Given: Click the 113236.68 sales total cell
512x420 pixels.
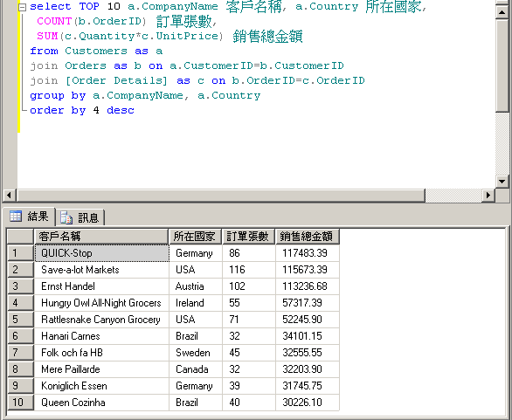Looking at the screenshot, I should click(308, 286).
